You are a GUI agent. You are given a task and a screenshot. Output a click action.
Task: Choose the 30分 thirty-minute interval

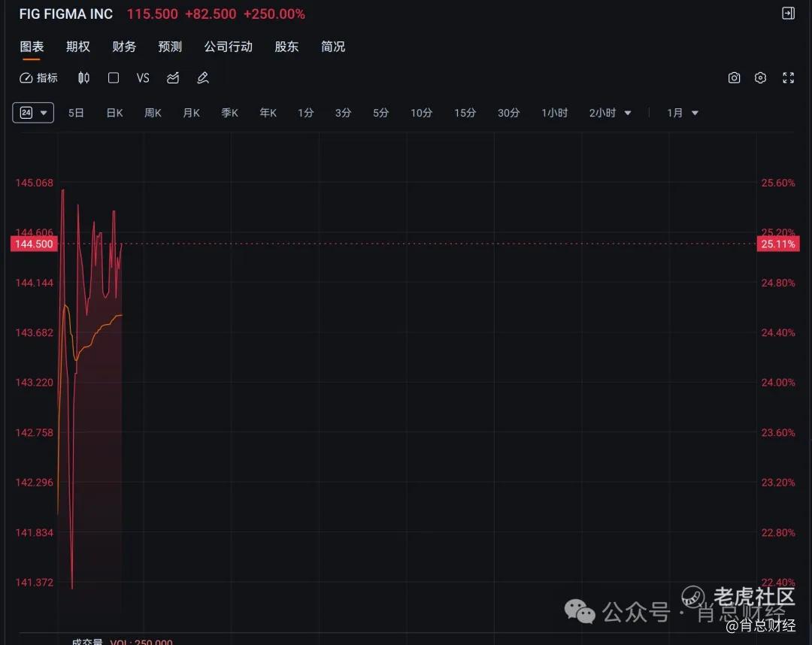tap(508, 113)
